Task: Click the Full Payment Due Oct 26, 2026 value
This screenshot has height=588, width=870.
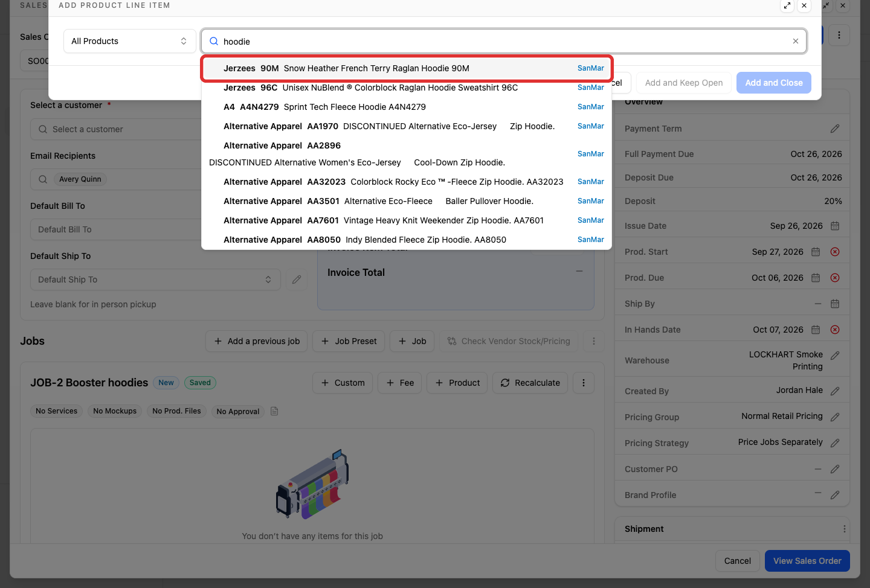Action: tap(816, 154)
